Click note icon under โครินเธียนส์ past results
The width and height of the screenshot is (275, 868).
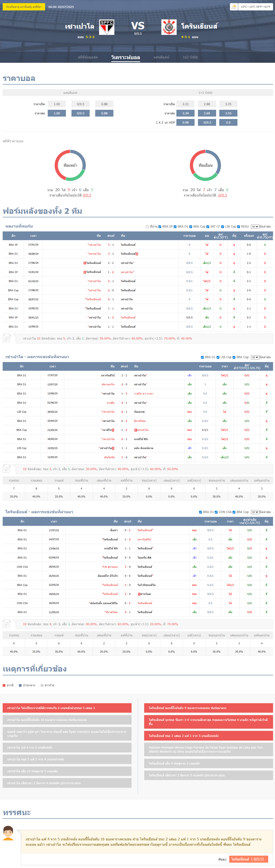7,623
